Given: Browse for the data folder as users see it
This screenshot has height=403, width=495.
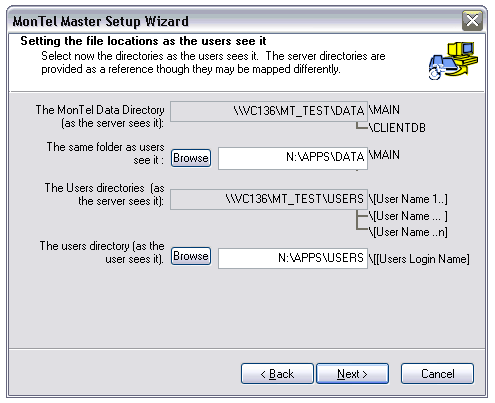Looking at the screenshot, I should point(191,158).
